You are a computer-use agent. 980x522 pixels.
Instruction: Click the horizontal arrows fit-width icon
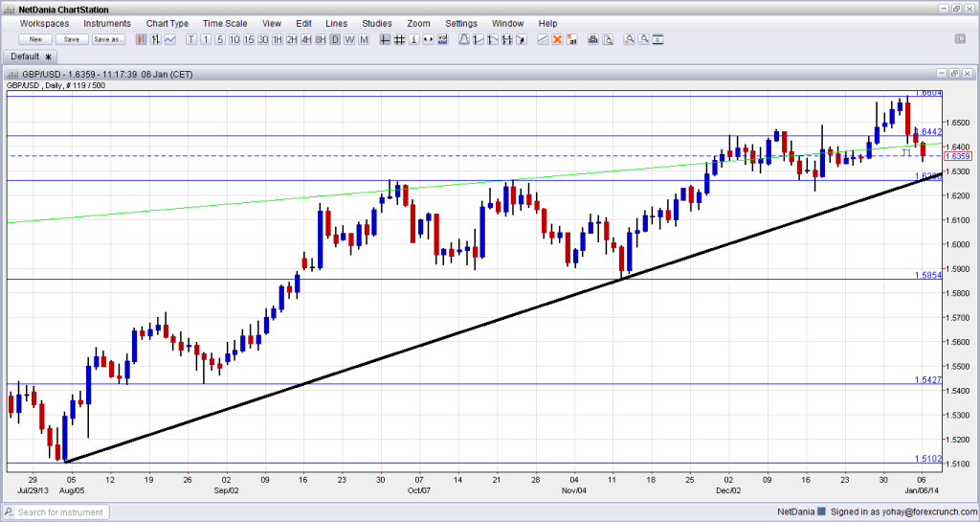(428, 39)
